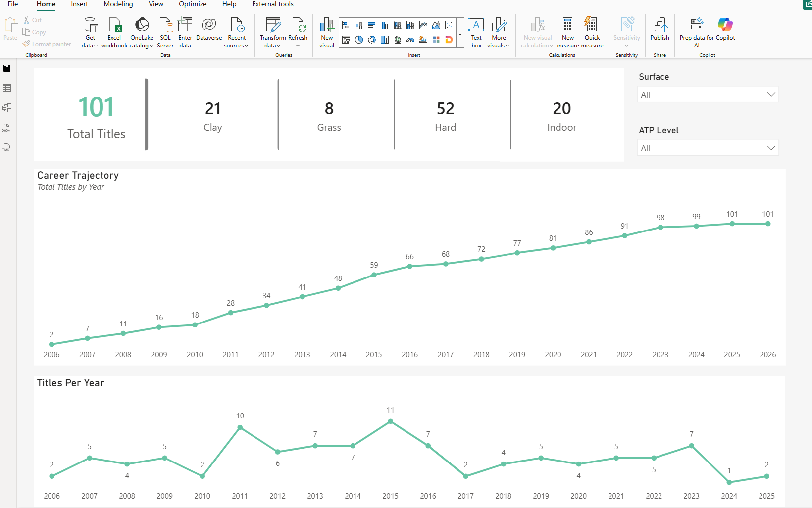Expand the visuals gallery chevron
Viewport: 812px width, 508px height.
[460, 34]
